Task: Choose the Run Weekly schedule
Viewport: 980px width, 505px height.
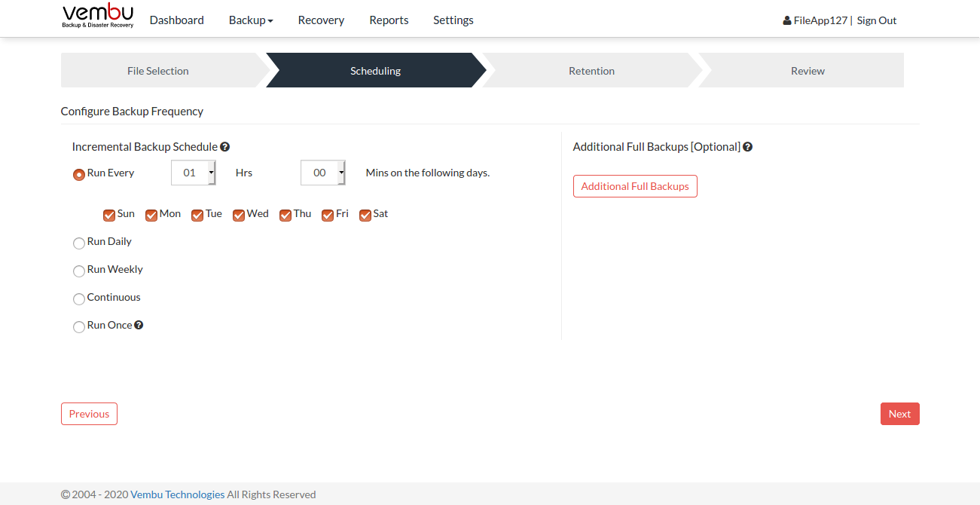Action: pos(78,271)
